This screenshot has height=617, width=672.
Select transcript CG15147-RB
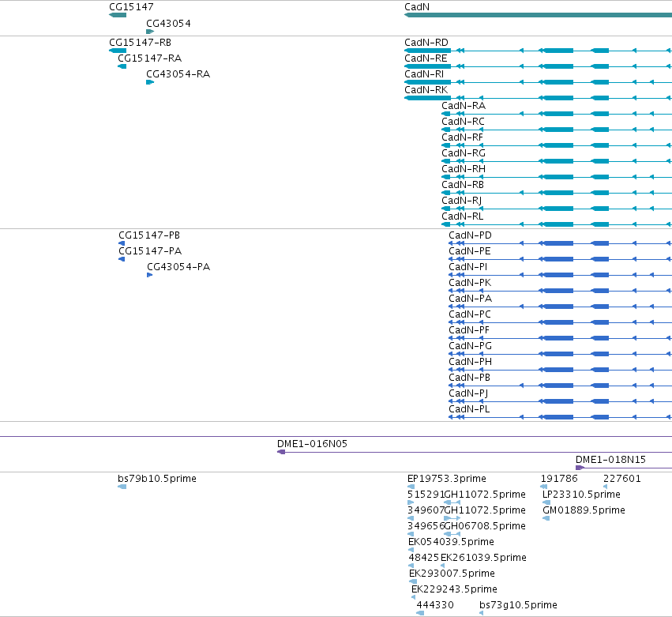point(140,43)
